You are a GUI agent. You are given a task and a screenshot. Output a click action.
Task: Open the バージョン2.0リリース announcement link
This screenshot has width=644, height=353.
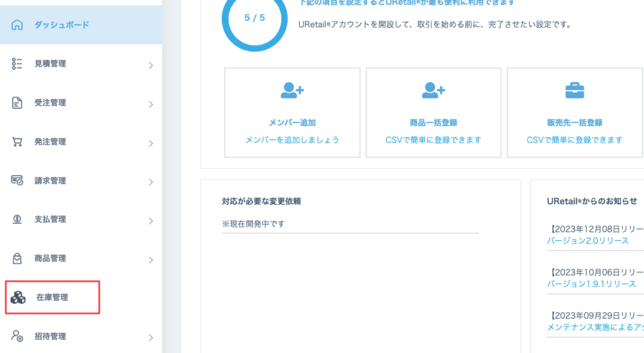[587, 241]
